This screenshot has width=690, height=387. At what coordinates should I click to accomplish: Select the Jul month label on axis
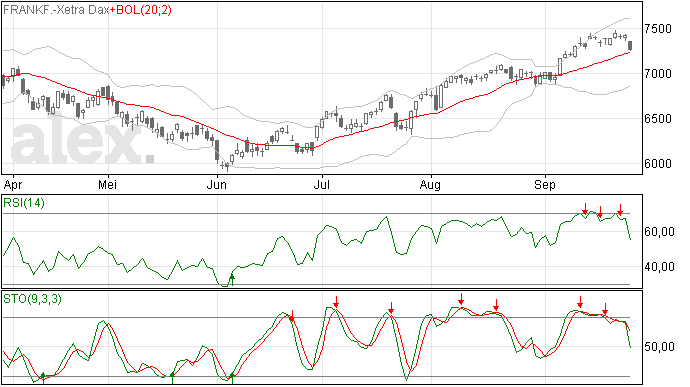pyautogui.click(x=322, y=185)
